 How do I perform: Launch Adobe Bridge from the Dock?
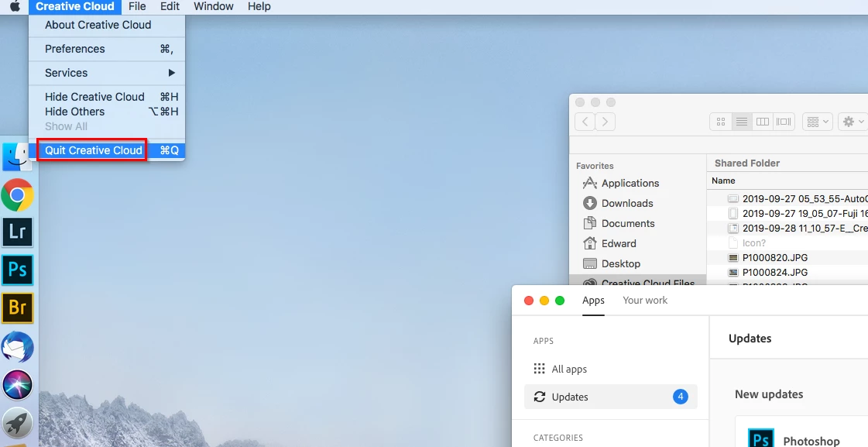pyautogui.click(x=17, y=308)
